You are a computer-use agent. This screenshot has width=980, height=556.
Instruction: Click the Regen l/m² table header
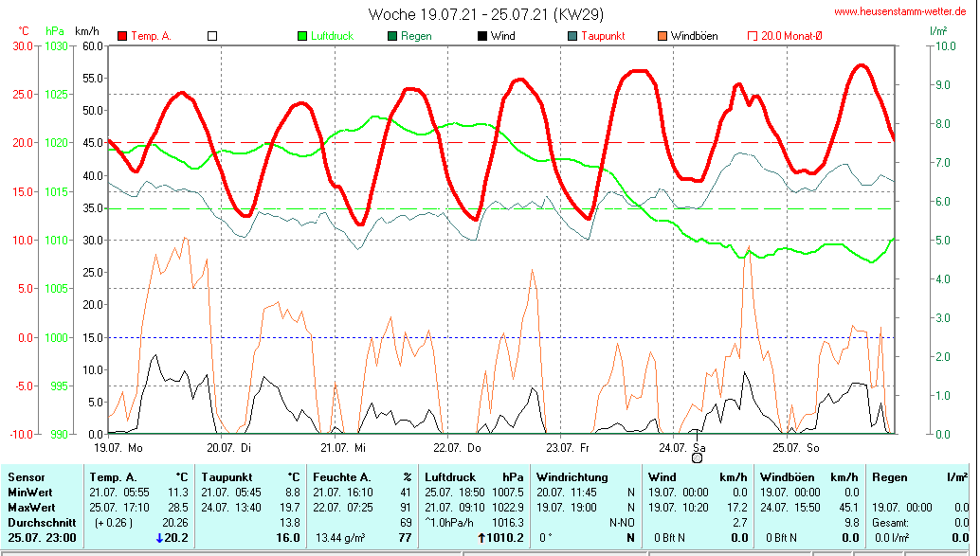[x=919, y=477]
